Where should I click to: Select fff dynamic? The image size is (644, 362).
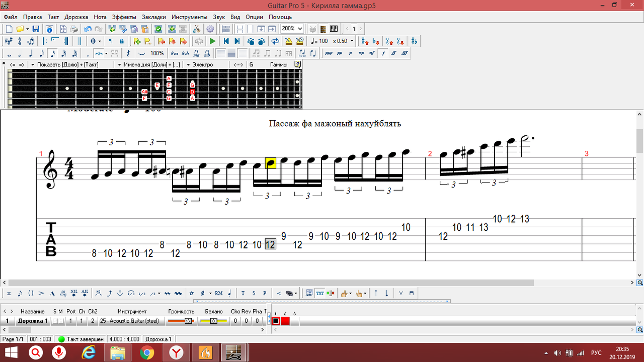point(405,53)
